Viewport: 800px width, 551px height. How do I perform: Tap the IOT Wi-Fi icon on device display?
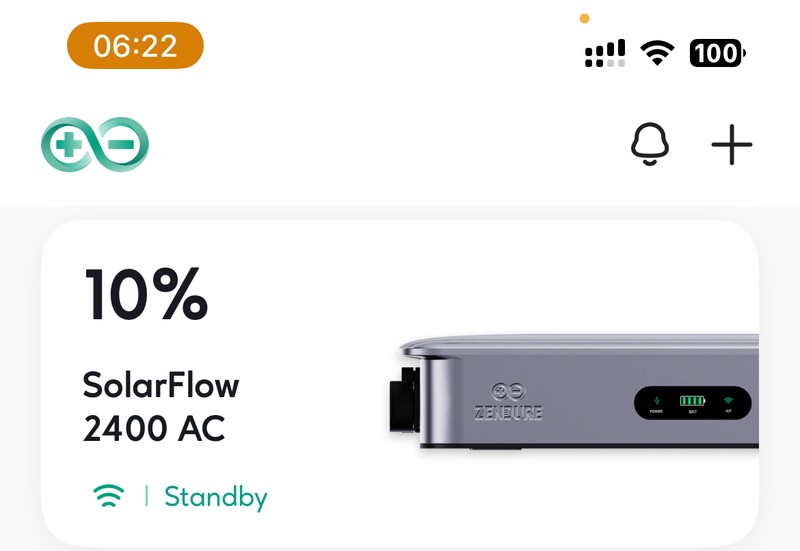(x=729, y=400)
